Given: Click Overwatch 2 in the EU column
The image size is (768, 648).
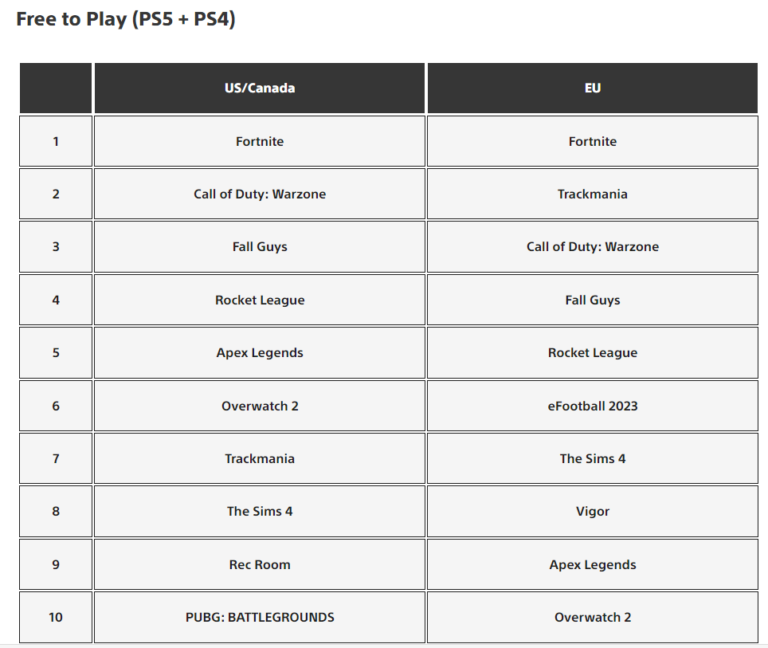Looking at the screenshot, I should tap(592, 617).
